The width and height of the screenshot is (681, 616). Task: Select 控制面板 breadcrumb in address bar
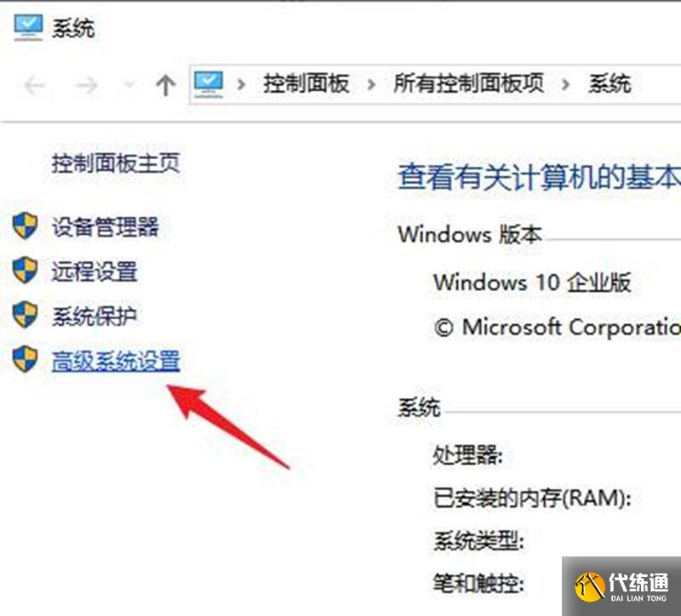point(306,83)
